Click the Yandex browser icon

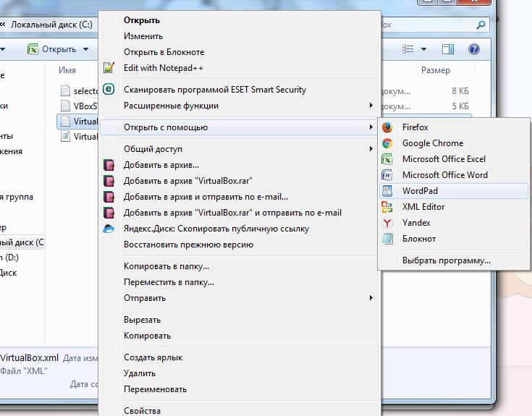coord(387,223)
